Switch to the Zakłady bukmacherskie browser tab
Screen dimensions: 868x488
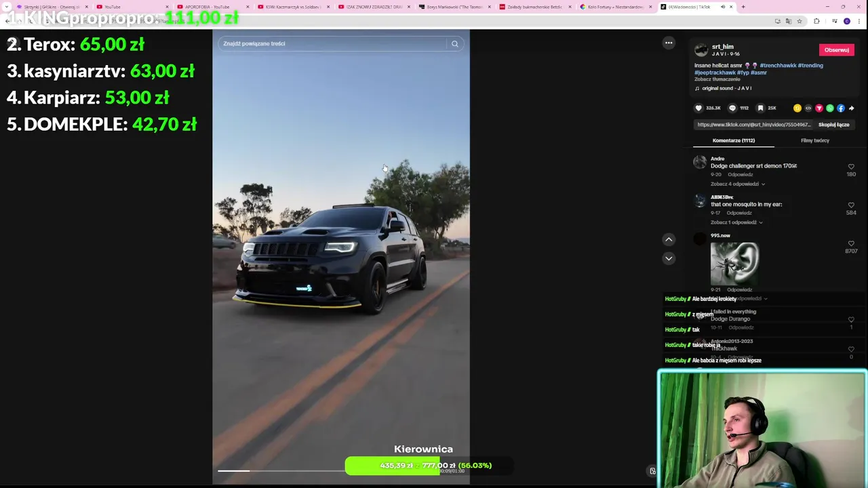coord(534,7)
